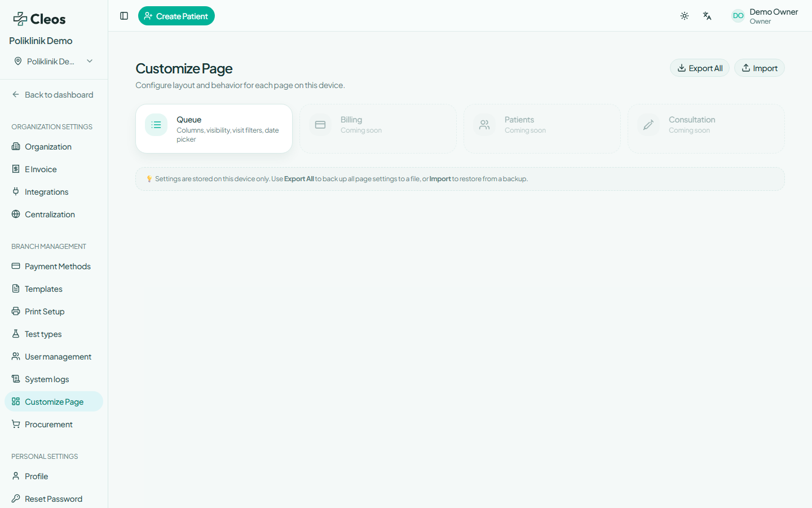Click the Payment Methods card icon
Screen dimensions: 812x508
16,266
